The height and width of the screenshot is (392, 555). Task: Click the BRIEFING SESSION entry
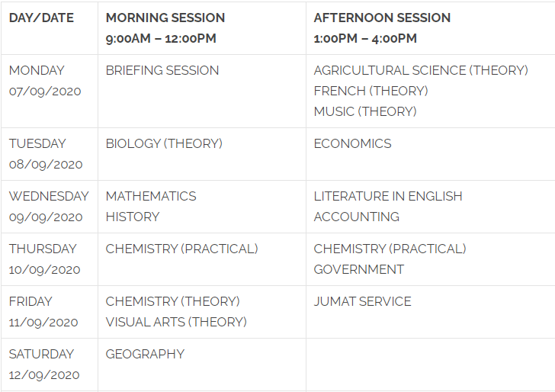click(x=162, y=70)
